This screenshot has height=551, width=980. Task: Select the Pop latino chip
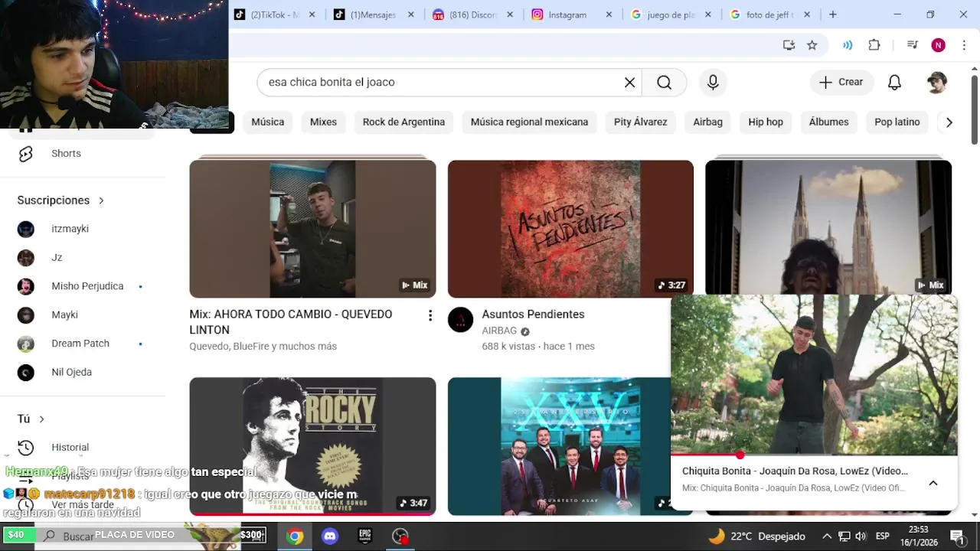(x=897, y=122)
